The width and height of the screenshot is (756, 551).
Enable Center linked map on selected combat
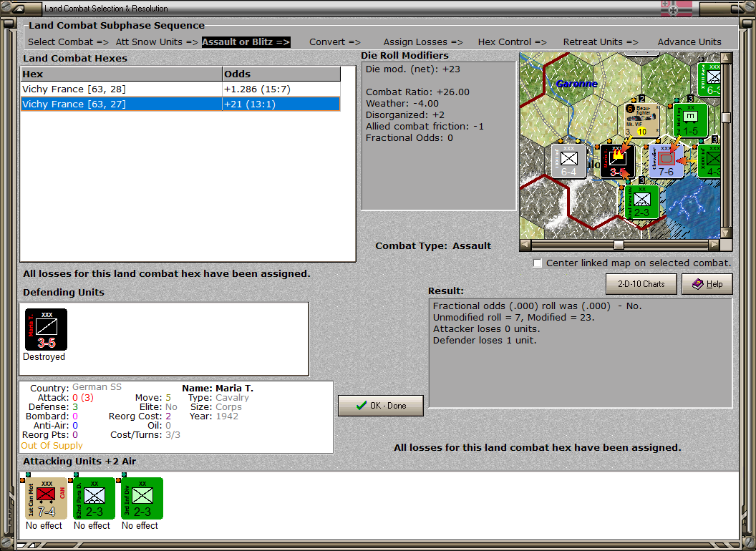[x=538, y=263]
